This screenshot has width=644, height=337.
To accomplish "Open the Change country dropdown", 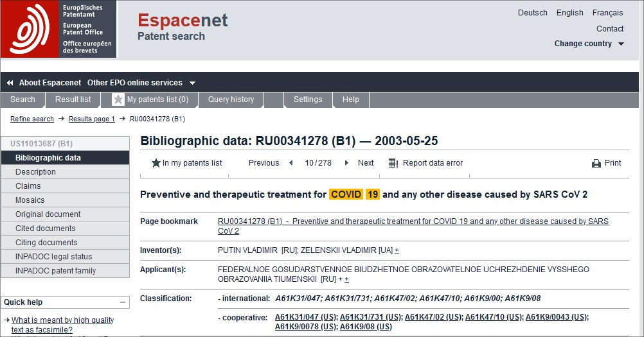I will 589,44.
